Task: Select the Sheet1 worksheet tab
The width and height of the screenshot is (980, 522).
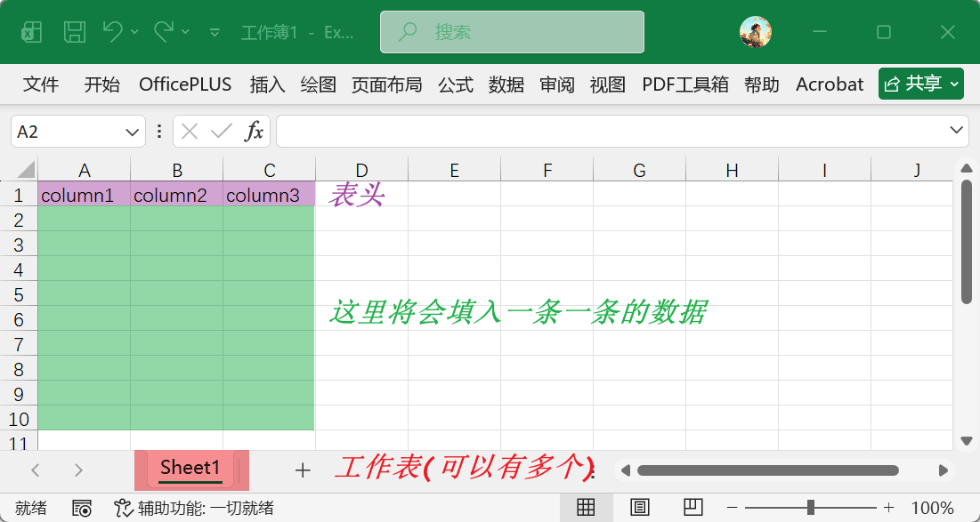Action: pos(190,469)
